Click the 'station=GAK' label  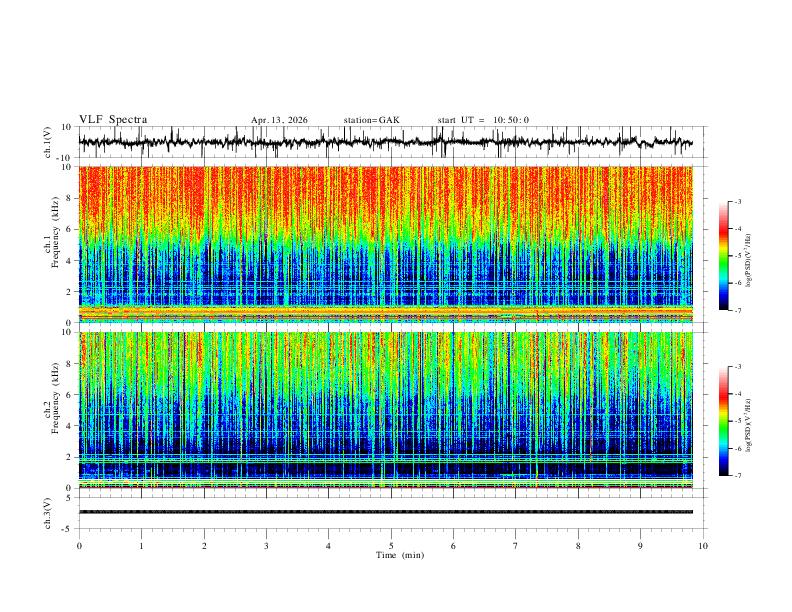click(371, 120)
